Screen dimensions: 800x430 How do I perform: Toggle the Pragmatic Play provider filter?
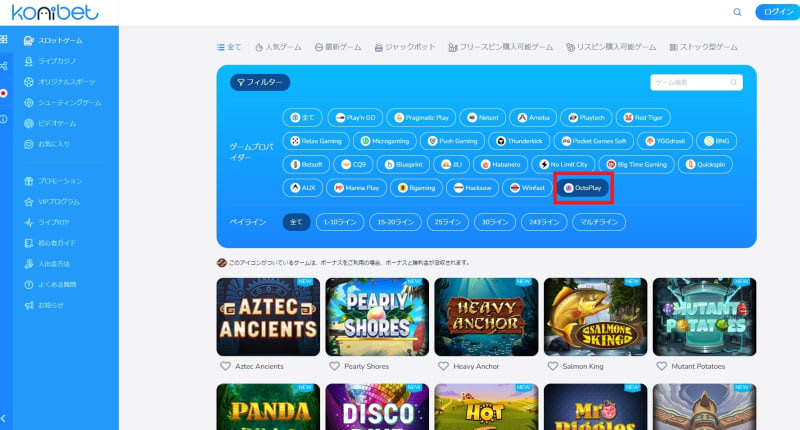(421, 117)
